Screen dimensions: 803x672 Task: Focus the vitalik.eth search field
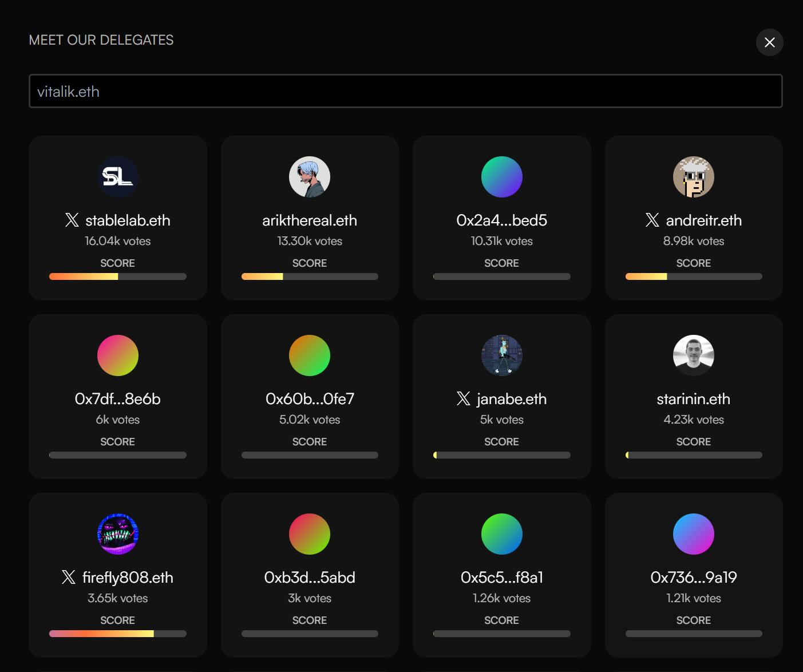pyautogui.click(x=405, y=92)
